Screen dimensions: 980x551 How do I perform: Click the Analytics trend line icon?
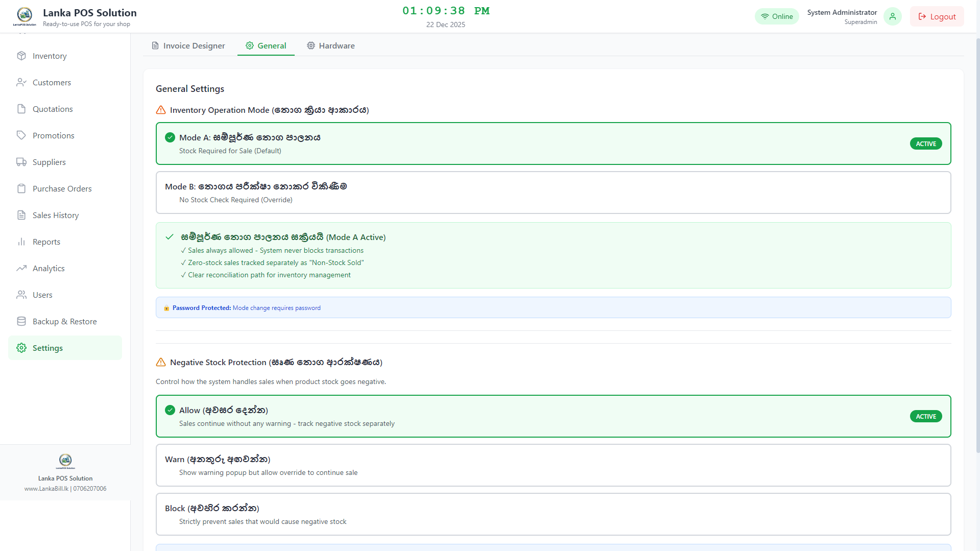(x=21, y=268)
